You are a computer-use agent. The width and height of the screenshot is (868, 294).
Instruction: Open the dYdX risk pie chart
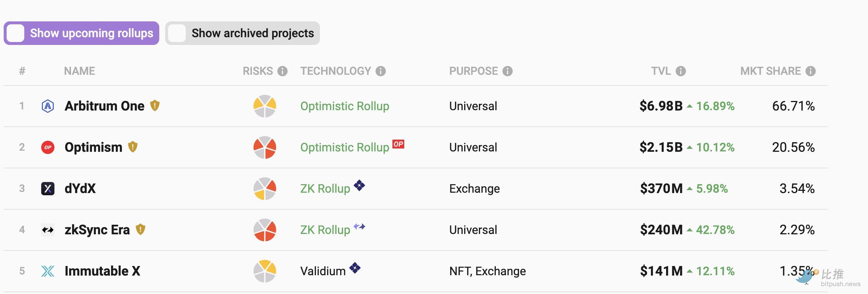[x=265, y=189]
